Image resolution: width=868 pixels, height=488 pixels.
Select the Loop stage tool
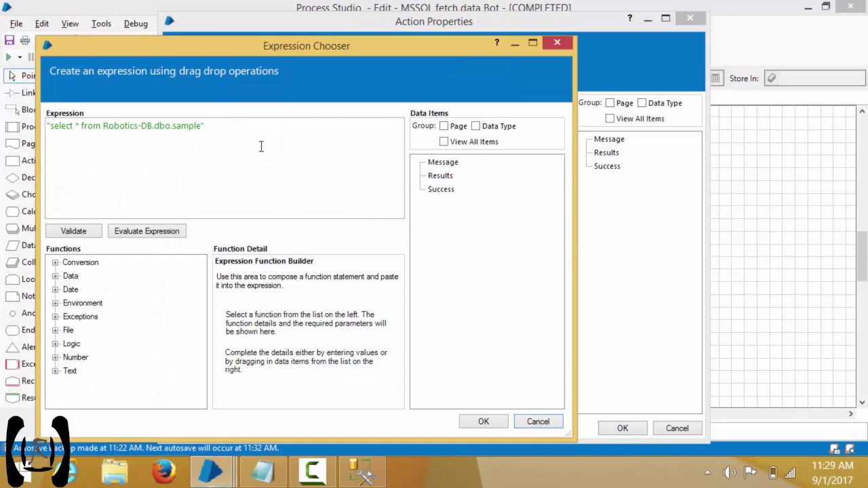click(x=19, y=279)
